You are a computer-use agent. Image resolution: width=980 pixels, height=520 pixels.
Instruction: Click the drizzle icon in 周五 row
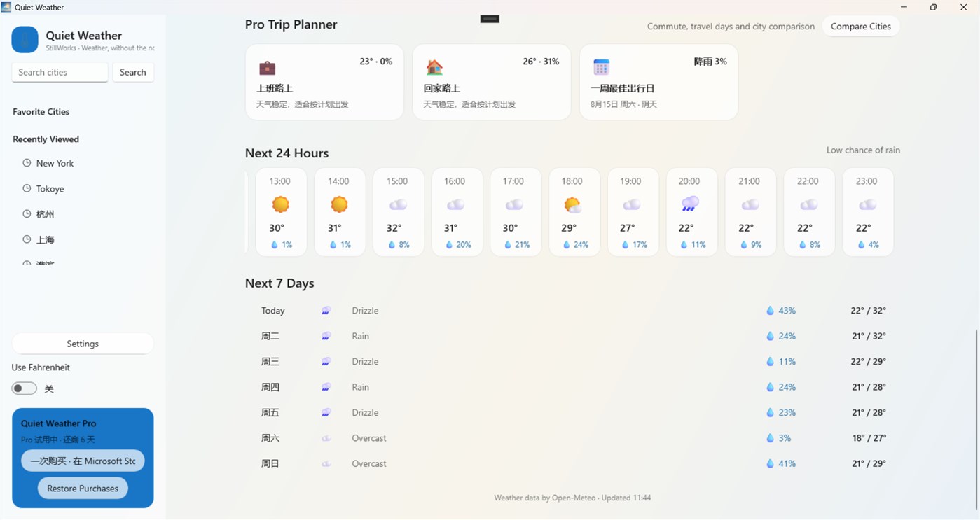pos(326,413)
